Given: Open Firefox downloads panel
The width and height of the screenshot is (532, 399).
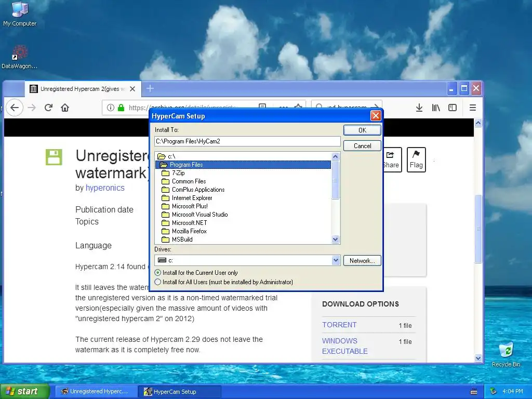Looking at the screenshot, I should tap(419, 108).
